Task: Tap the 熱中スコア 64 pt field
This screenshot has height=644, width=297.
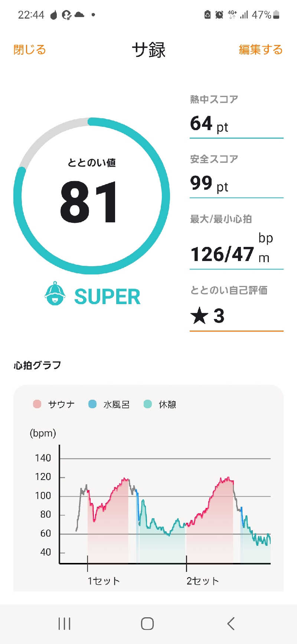Action: [x=236, y=116]
